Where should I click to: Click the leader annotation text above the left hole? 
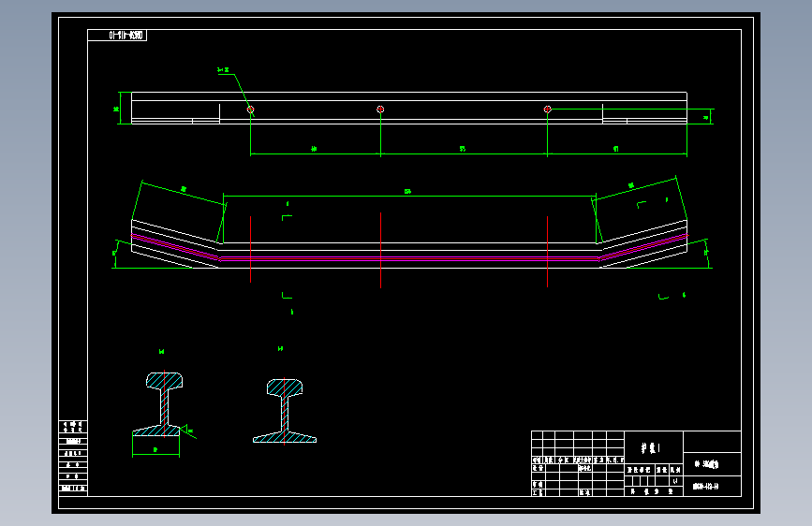pyautogui.click(x=223, y=70)
